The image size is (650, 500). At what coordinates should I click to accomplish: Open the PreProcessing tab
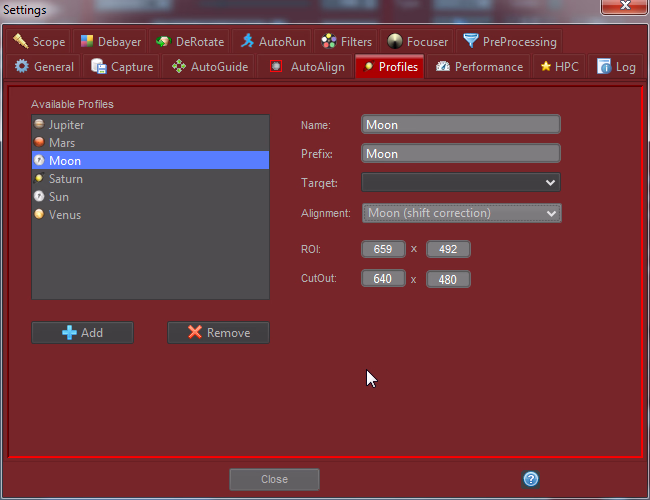510,41
